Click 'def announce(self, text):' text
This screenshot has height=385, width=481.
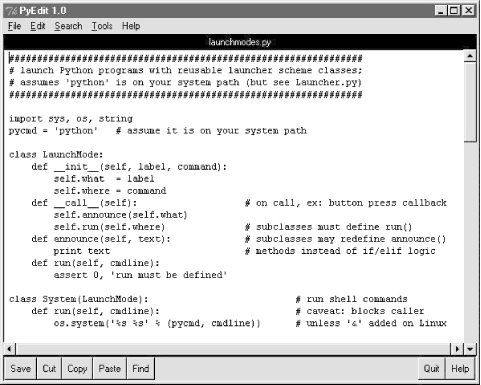[x=101, y=239]
